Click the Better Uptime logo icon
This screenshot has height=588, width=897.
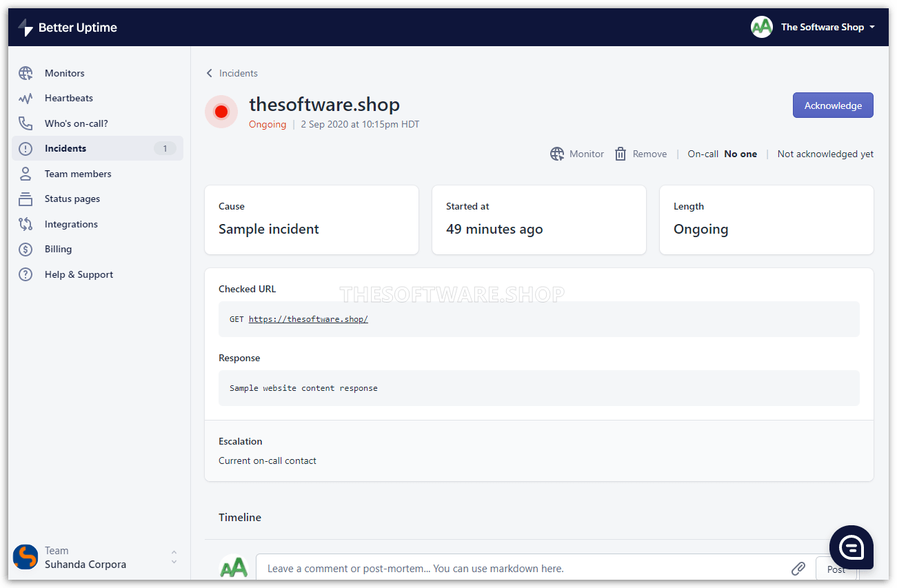[26, 28]
